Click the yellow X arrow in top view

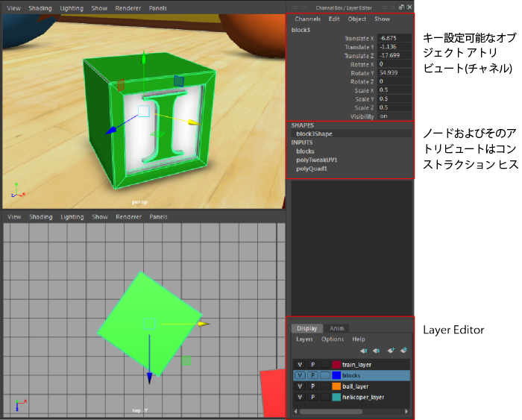[204, 324]
